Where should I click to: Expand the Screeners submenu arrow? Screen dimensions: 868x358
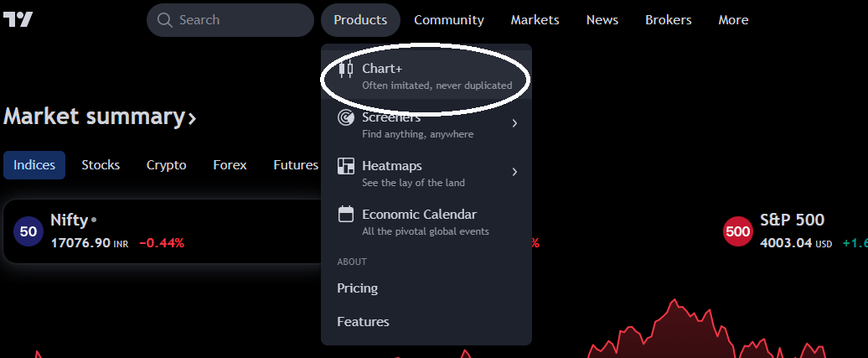pos(514,124)
